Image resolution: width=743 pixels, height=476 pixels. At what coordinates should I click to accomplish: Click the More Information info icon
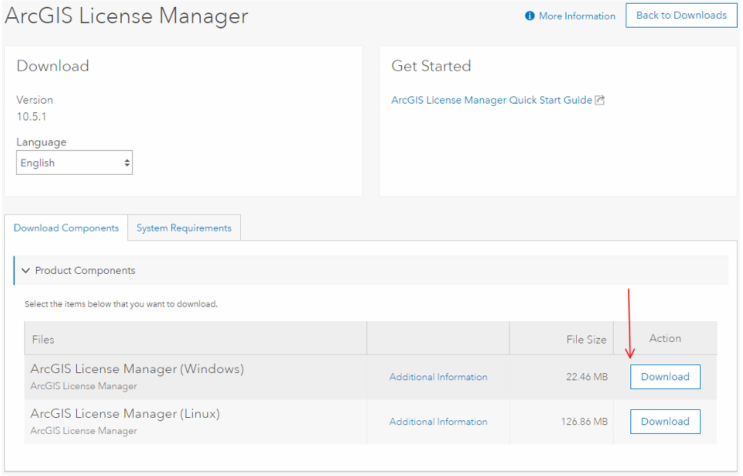(530, 16)
